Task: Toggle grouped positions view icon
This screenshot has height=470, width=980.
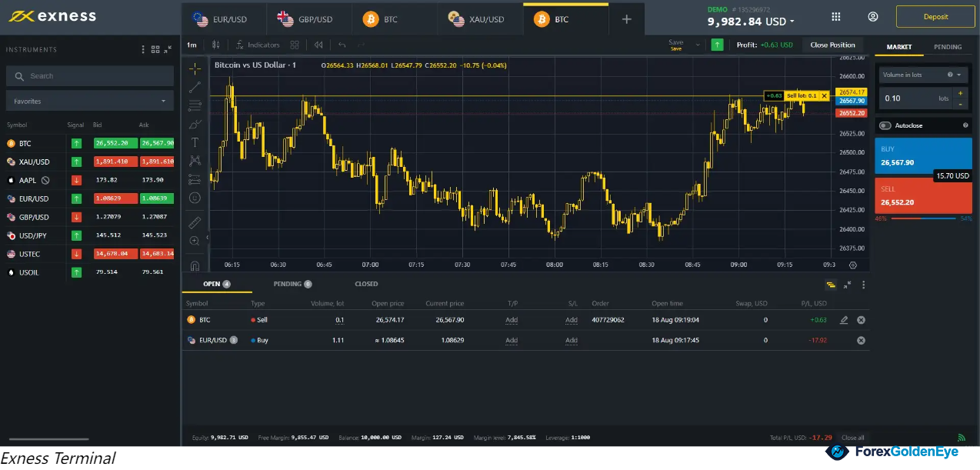Action: (831, 285)
